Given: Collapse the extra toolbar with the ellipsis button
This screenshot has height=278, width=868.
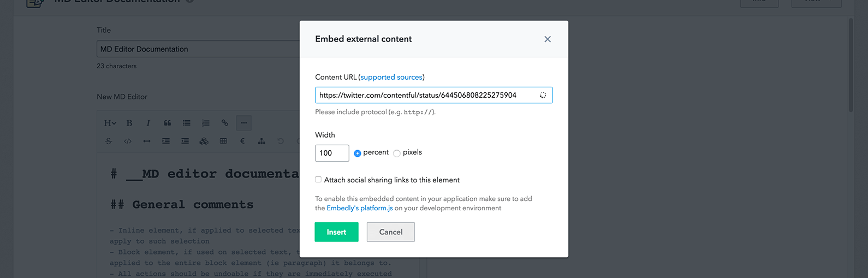Looking at the screenshot, I should tap(244, 123).
